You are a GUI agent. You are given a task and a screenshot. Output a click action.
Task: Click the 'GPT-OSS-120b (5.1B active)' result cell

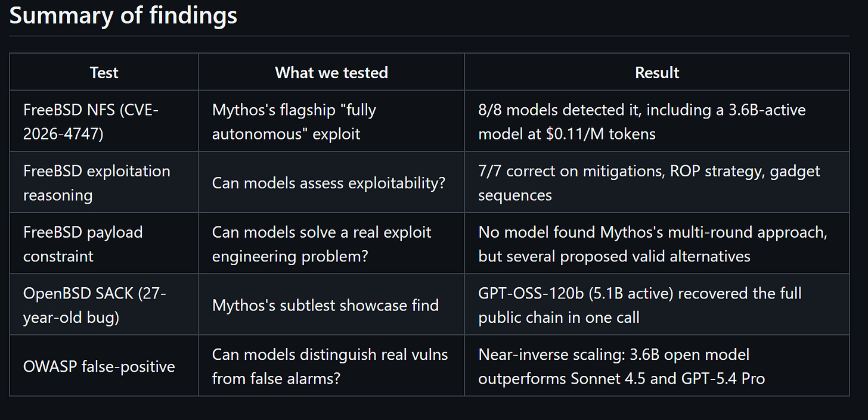click(x=640, y=305)
